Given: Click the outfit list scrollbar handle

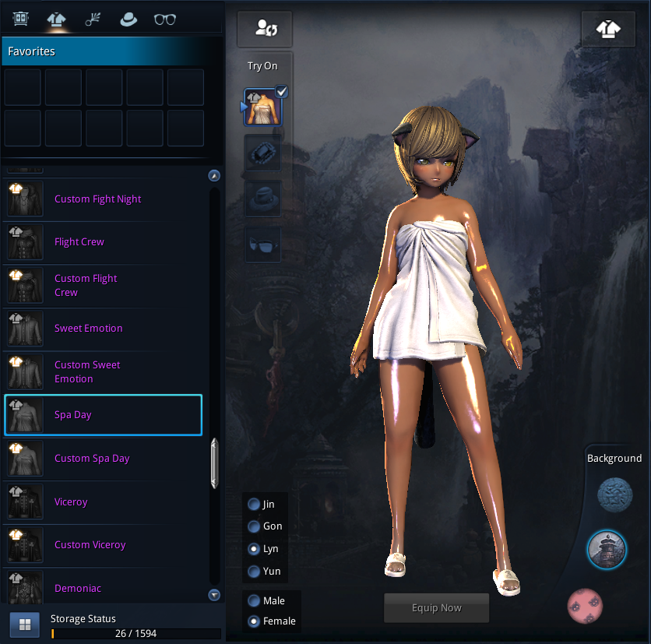Looking at the screenshot, I should (214, 463).
